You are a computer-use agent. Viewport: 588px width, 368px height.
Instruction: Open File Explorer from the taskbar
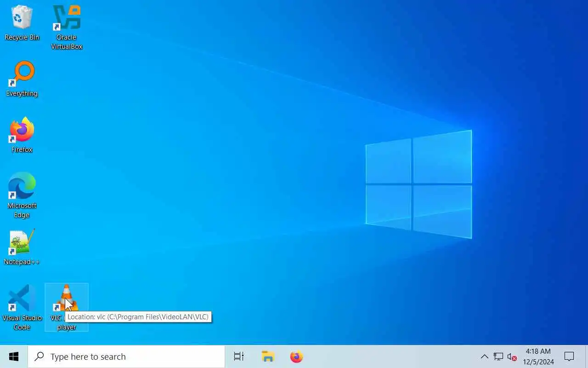click(x=268, y=356)
